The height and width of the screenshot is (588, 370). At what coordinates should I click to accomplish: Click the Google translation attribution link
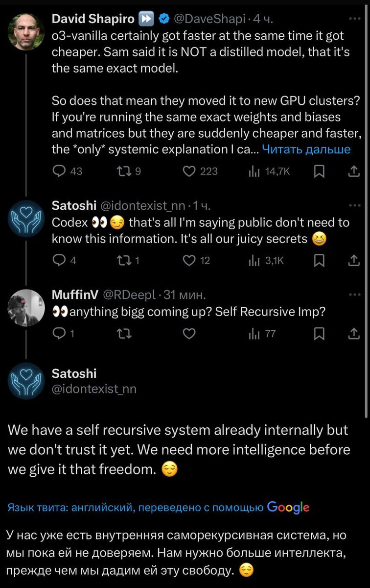[x=288, y=507]
